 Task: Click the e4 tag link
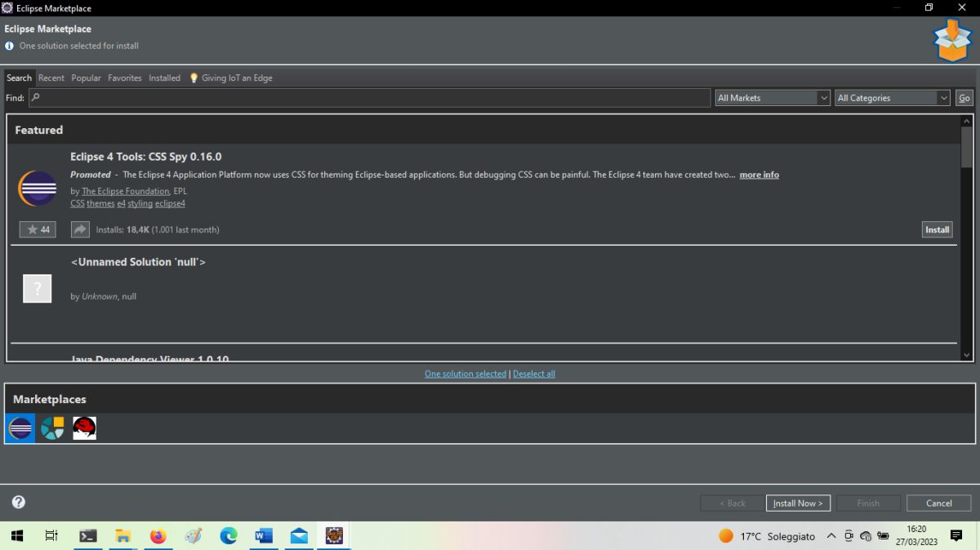[x=121, y=203]
